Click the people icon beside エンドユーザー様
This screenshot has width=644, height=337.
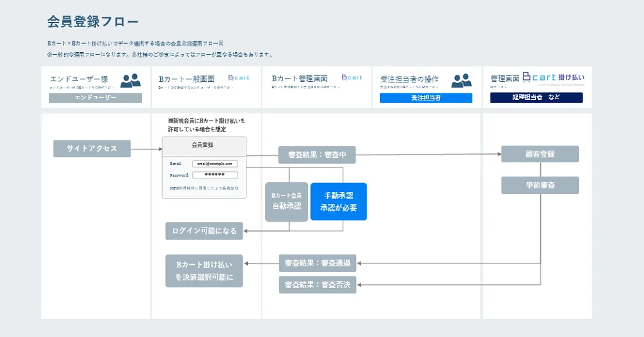coord(130,81)
